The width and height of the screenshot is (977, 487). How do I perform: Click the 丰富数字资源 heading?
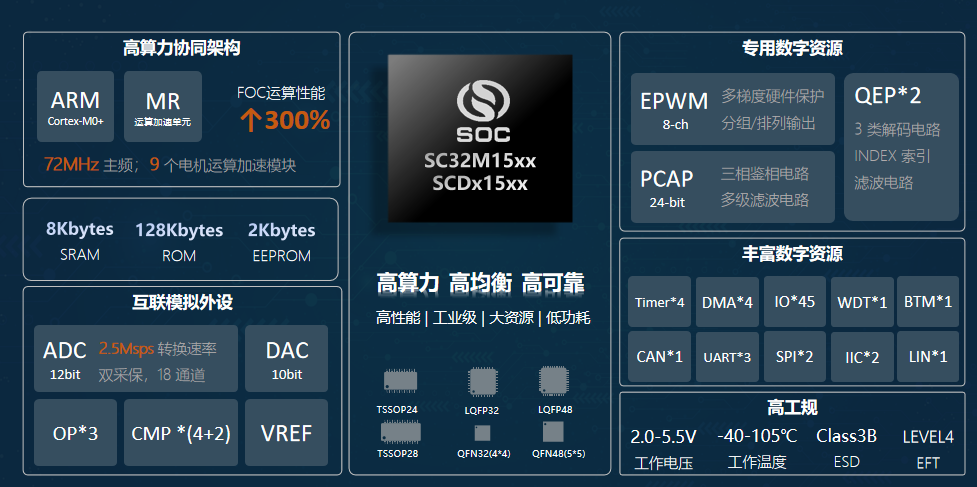coord(791,253)
